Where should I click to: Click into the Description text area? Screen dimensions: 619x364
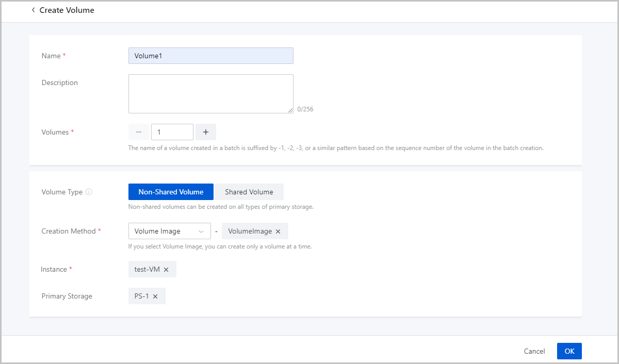point(211,94)
